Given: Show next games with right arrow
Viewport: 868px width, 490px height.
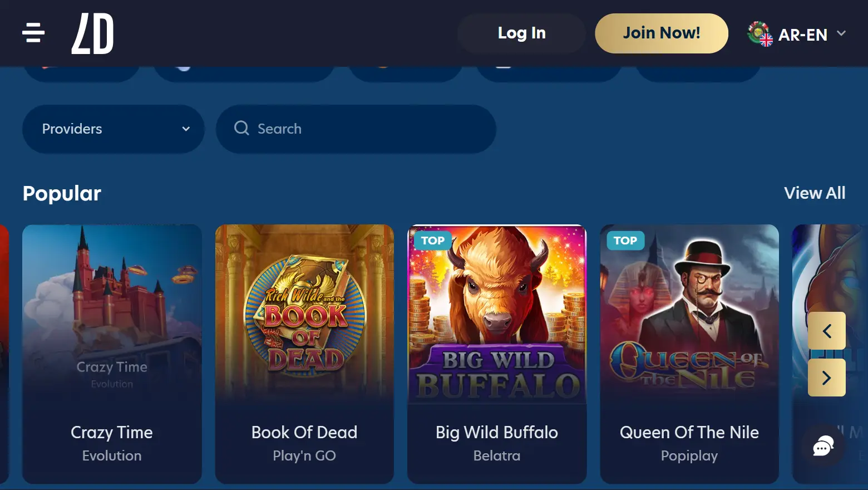Looking at the screenshot, I should (827, 378).
